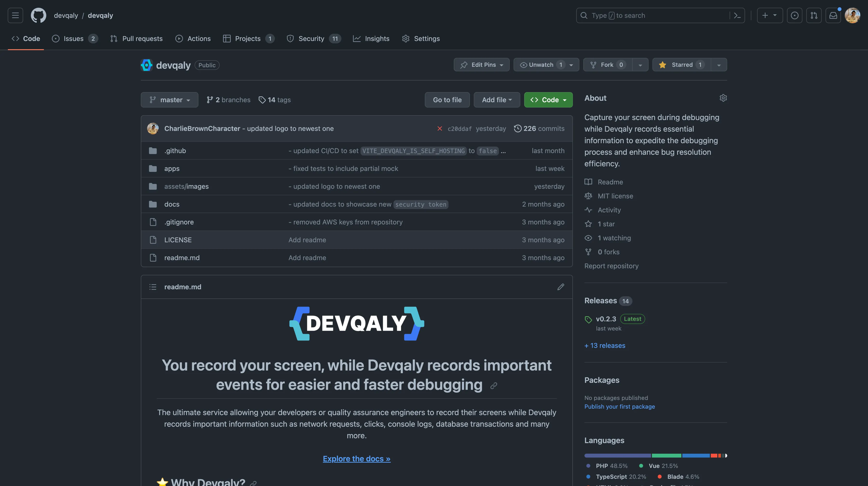Open notifications inbox icon
Viewport: 868px width, 486px height.
click(833, 15)
